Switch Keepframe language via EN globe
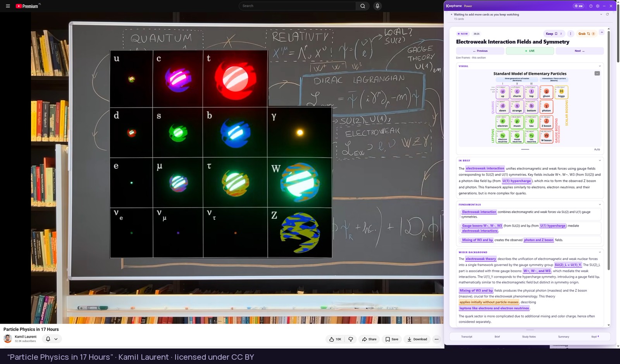Screen dimensions: 620x364 point(579,6)
